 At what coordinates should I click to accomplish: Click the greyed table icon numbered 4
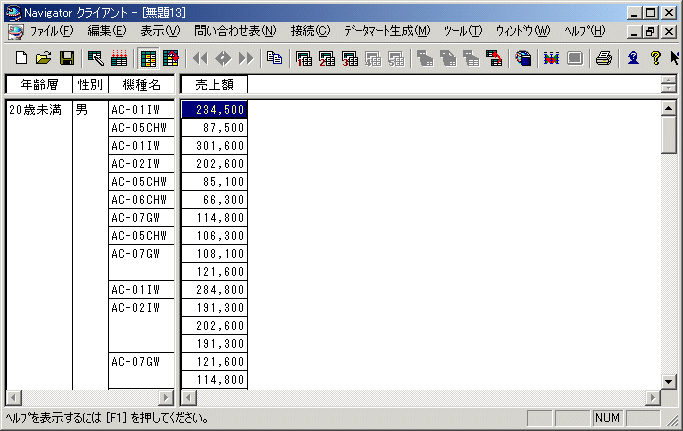pos(373,58)
